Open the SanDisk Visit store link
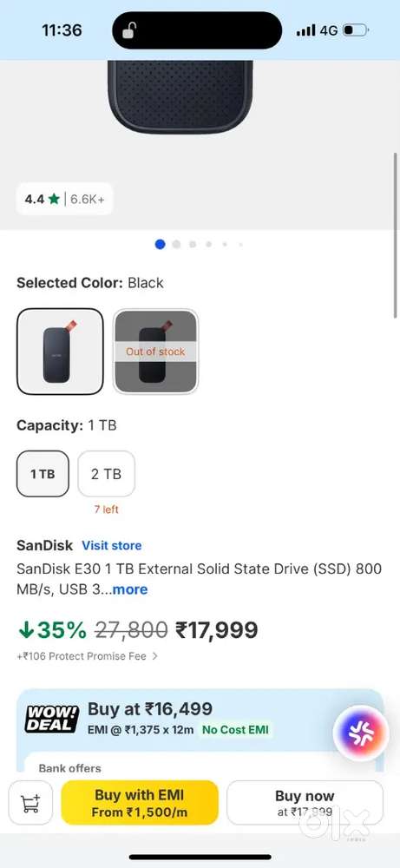Image resolution: width=400 pixels, height=868 pixels. click(112, 545)
